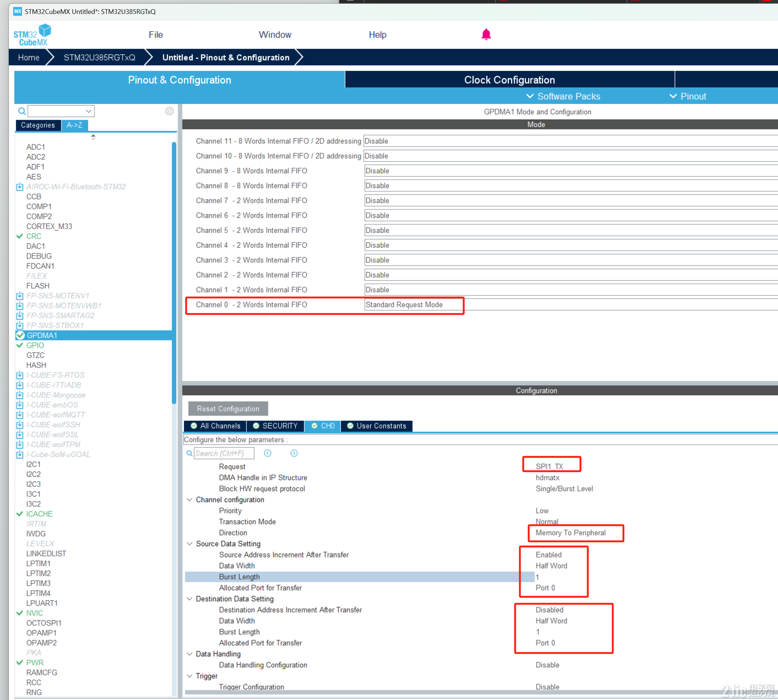Click the download icon next to I-CUBE-Mongoose

point(19,395)
